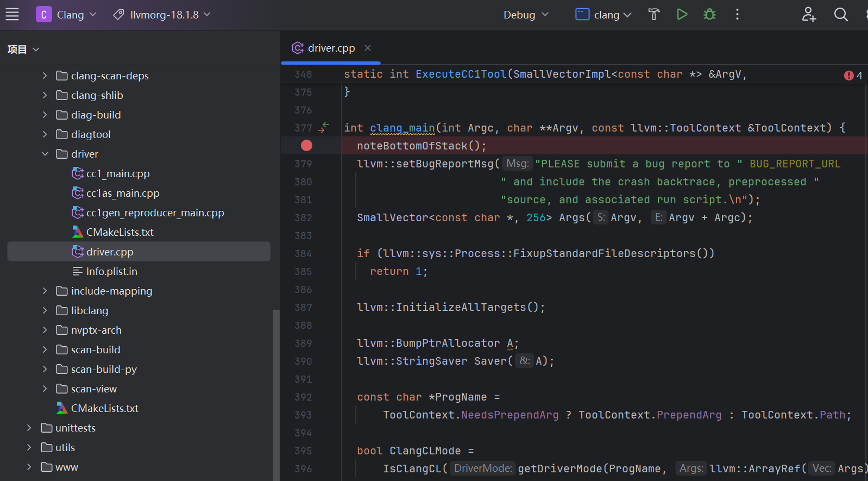Expand the libclang folder

pyautogui.click(x=45, y=310)
